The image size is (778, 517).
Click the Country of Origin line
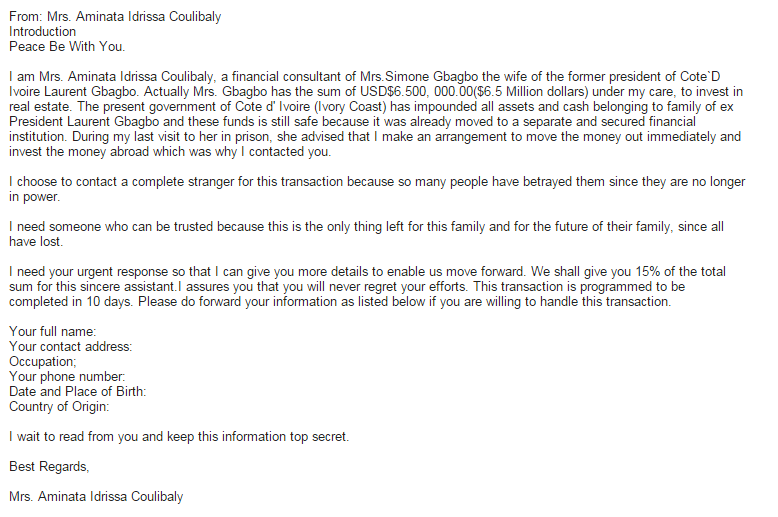(x=59, y=407)
